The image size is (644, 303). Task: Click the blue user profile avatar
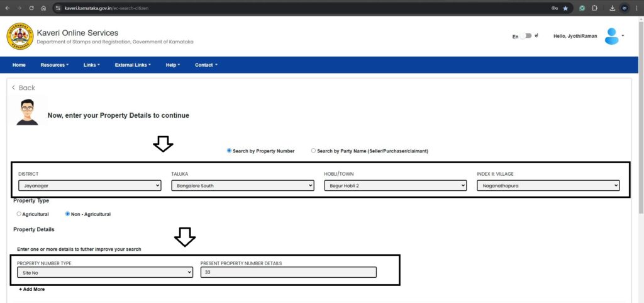[x=611, y=37]
